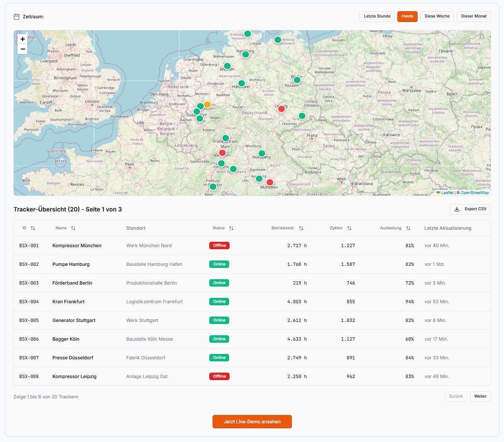504x442 pixels.
Task: Sort the Betriebsstd. column
Action: click(301, 228)
